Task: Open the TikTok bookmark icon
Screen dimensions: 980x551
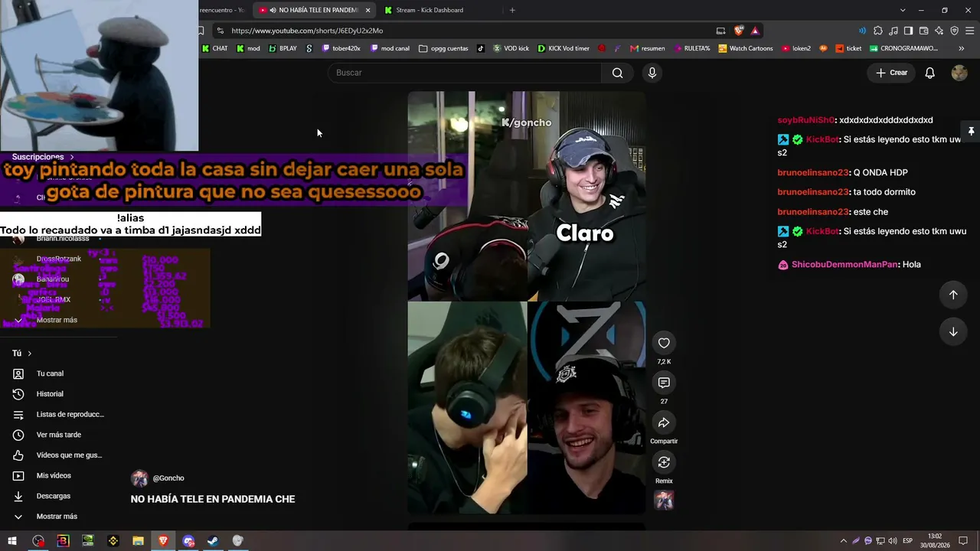Action: point(481,48)
